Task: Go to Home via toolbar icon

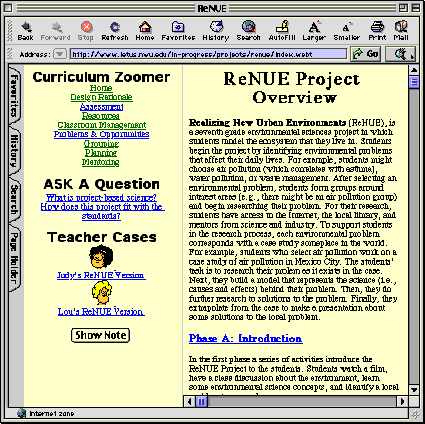Action: pos(145,27)
